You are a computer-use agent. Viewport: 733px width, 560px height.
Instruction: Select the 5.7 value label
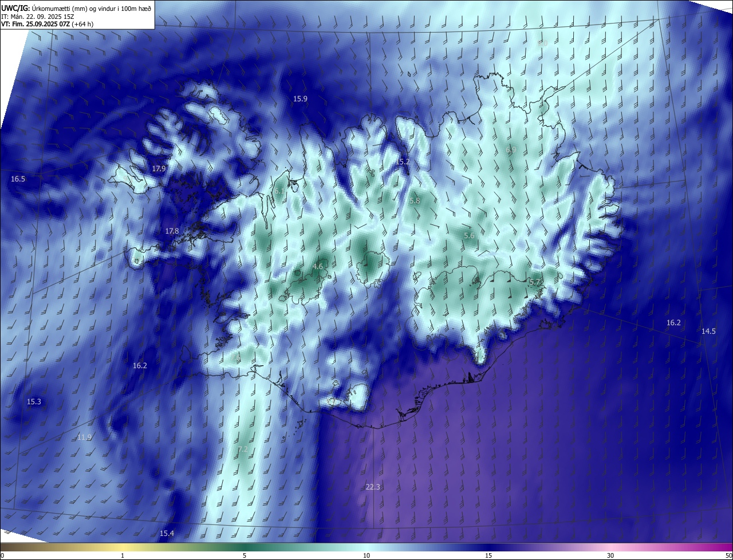tap(535, 282)
